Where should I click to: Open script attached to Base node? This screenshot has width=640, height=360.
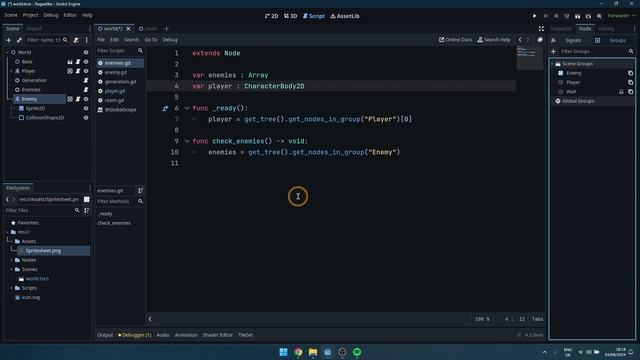[x=78, y=62]
